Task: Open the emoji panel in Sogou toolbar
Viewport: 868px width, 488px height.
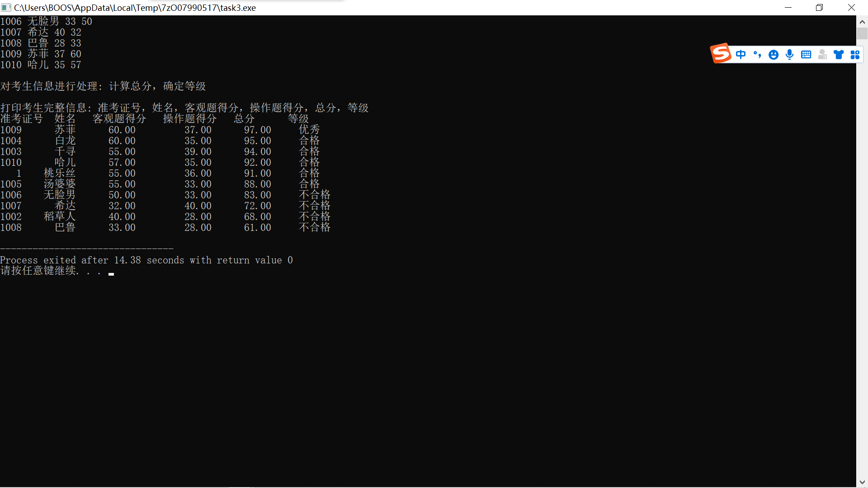Action: (x=774, y=55)
